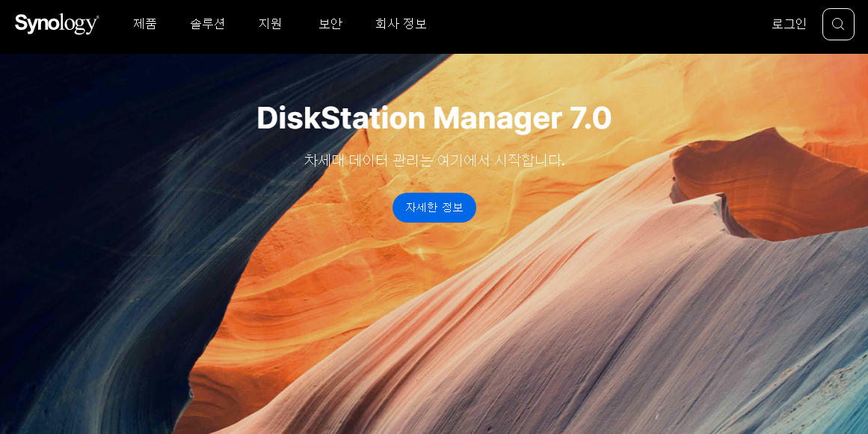Open the 제품 menu
The image size is (868, 434).
click(x=145, y=24)
